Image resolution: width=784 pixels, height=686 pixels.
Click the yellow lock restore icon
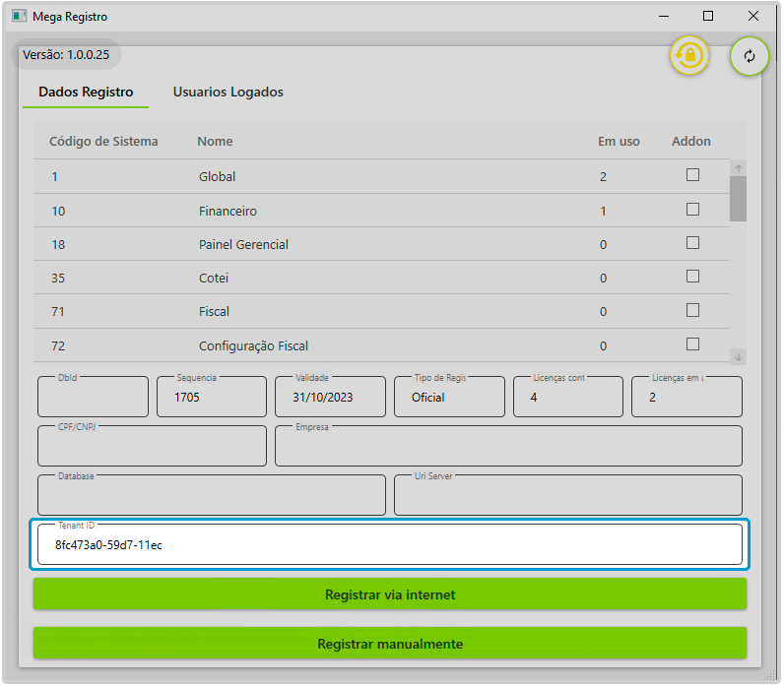[689, 55]
